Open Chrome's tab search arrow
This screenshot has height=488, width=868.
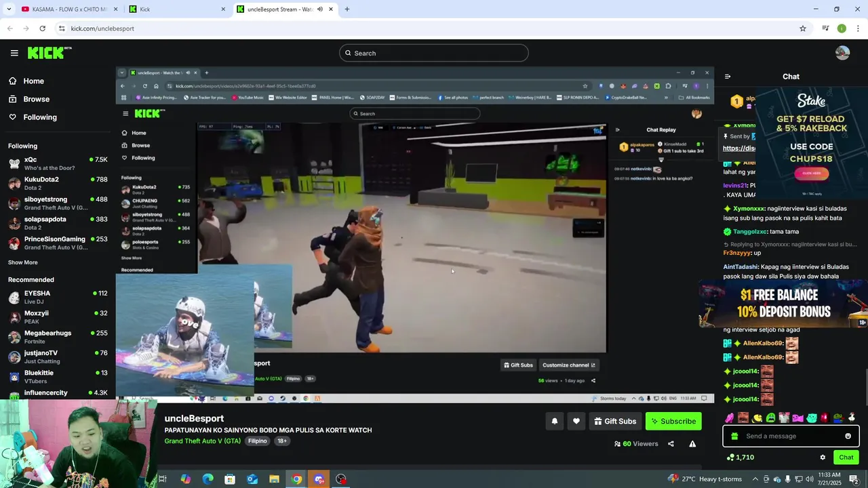[x=9, y=9]
